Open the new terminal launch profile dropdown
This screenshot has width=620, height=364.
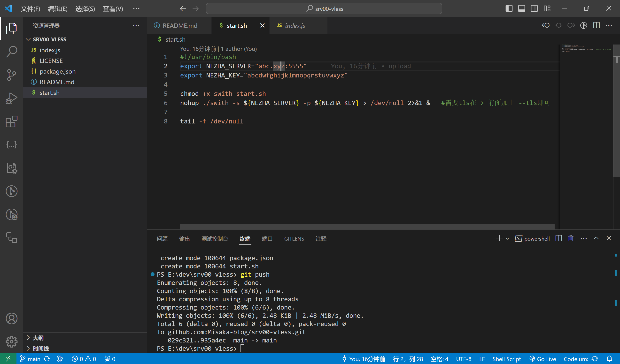tap(507, 239)
